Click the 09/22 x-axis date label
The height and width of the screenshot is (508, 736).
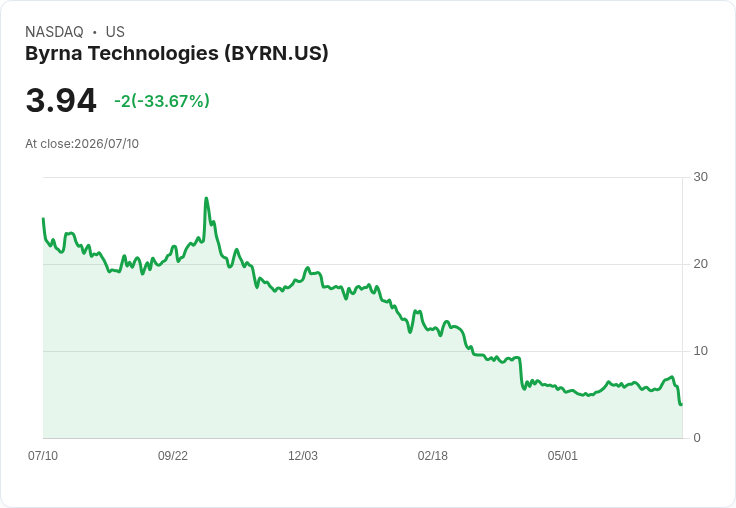coord(173,455)
